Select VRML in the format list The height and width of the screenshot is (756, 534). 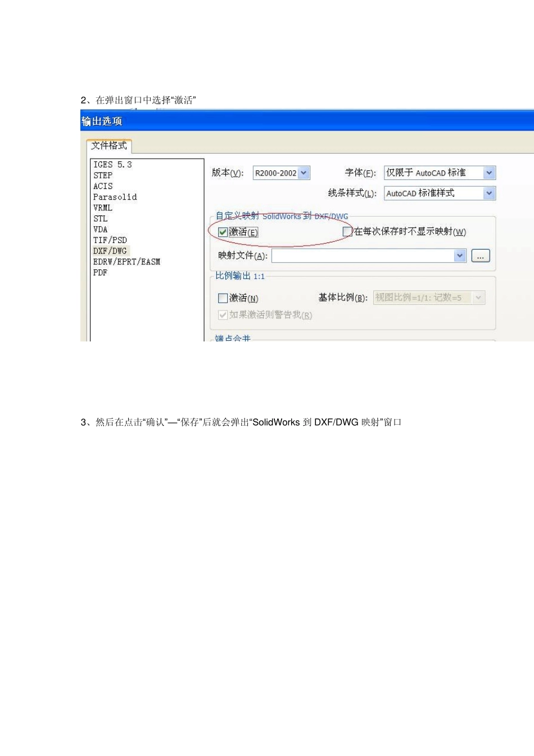103,208
